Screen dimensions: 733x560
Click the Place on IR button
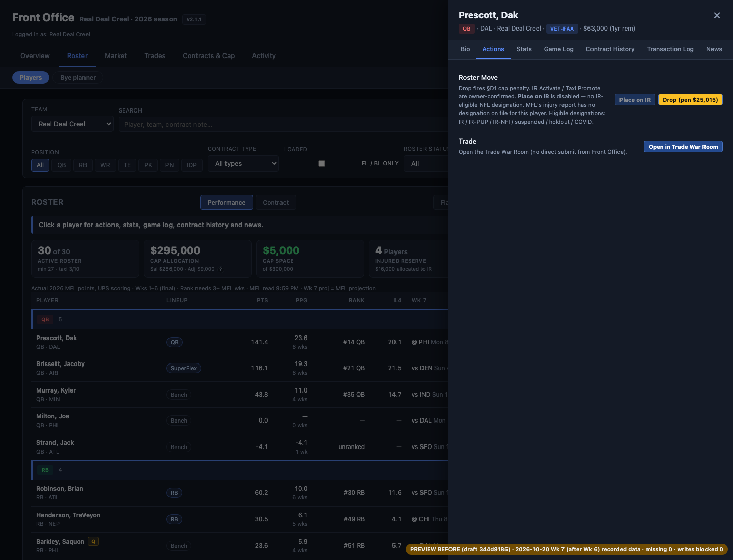point(635,100)
